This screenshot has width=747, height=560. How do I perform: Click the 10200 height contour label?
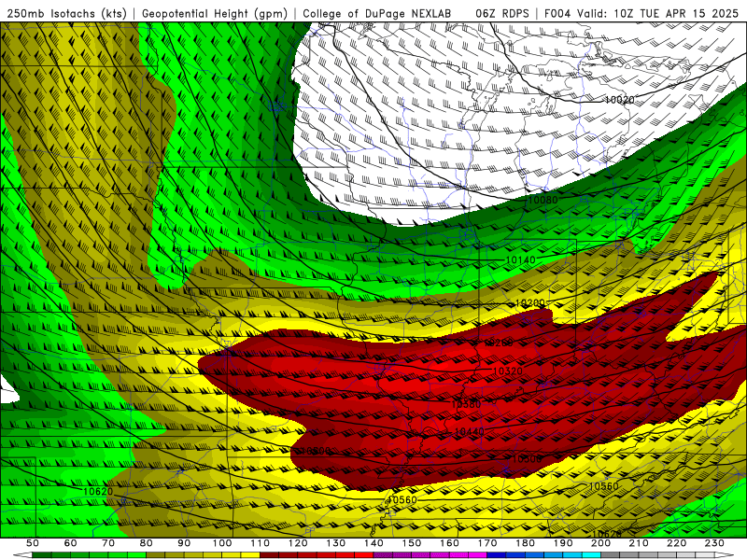point(529,303)
